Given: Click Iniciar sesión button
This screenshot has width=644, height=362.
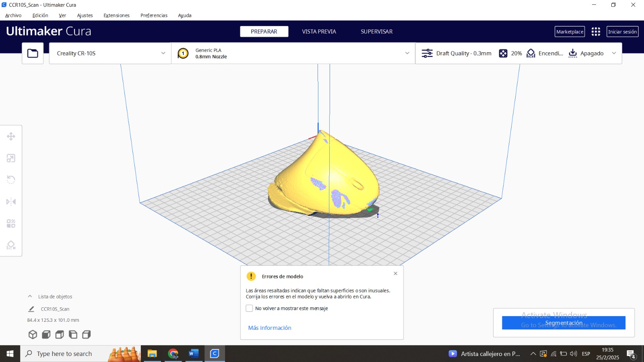Looking at the screenshot, I should tap(622, 32).
